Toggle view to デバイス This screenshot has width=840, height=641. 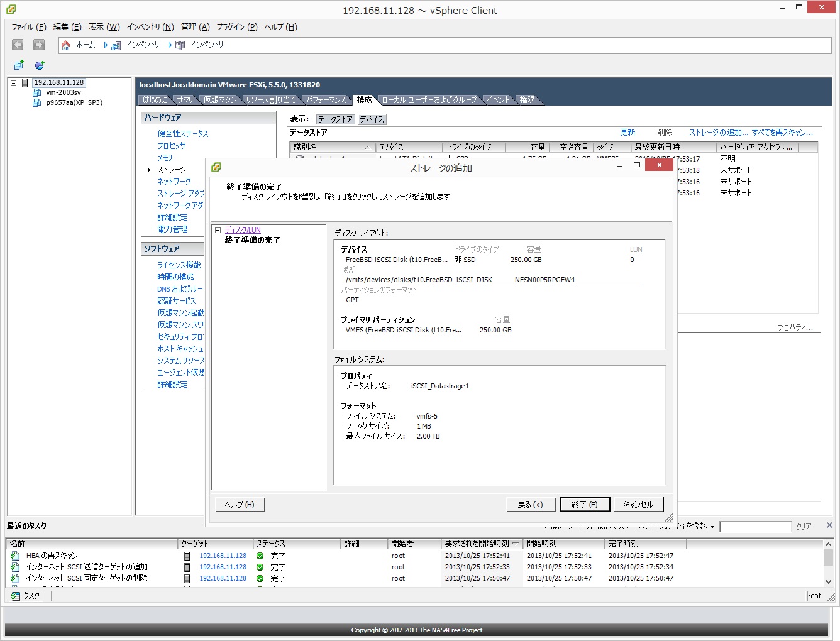click(372, 119)
